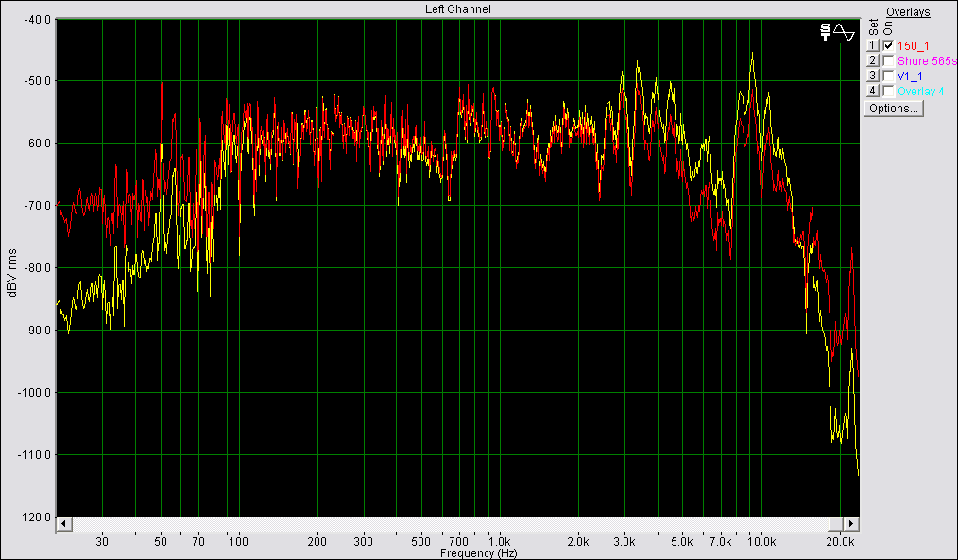Enable the V1_1 overlay checkbox
This screenshot has height=560, width=958.
pos(888,76)
